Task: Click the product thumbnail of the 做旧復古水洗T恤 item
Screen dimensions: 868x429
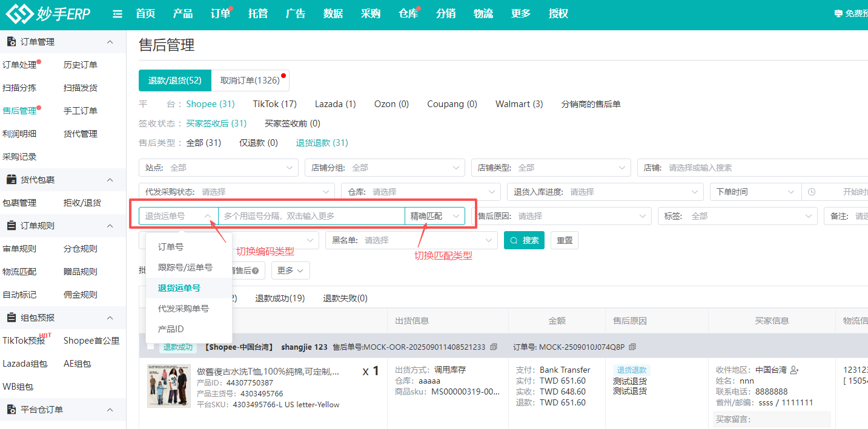Action: [x=169, y=385]
